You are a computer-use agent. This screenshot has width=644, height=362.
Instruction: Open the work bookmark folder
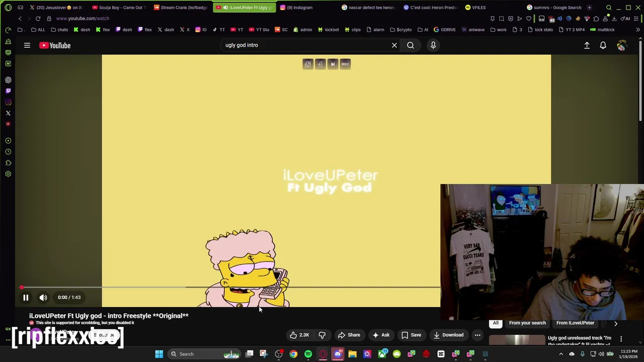[x=498, y=30]
